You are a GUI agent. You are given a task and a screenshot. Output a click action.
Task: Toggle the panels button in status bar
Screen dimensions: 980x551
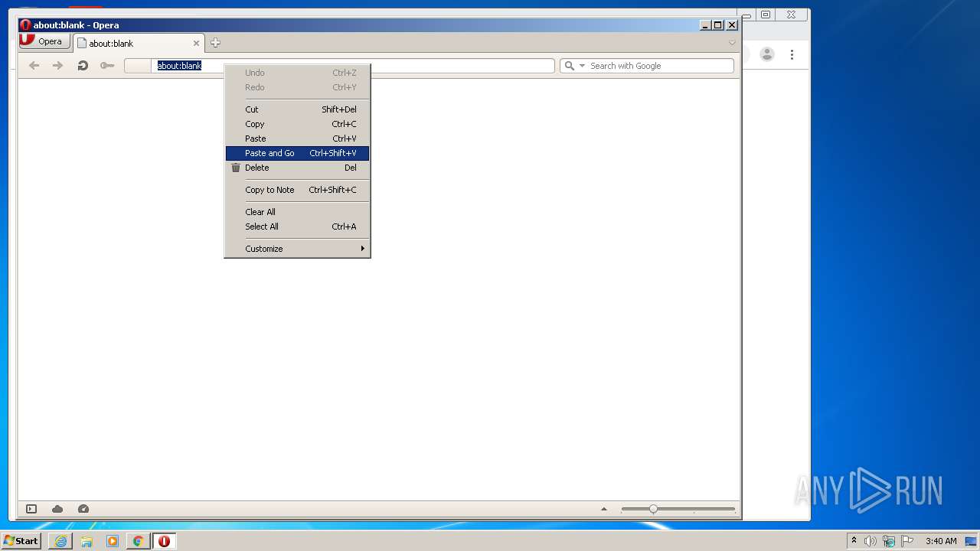(31, 509)
